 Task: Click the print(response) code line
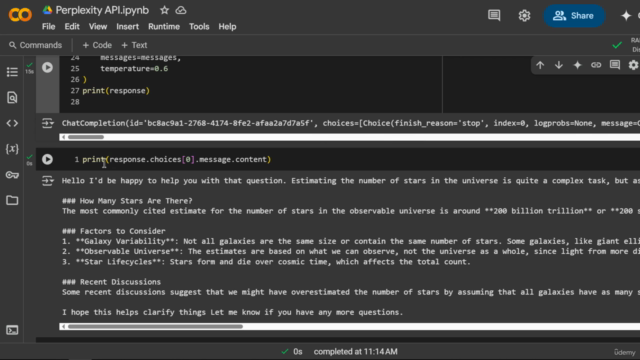click(116, 91)
